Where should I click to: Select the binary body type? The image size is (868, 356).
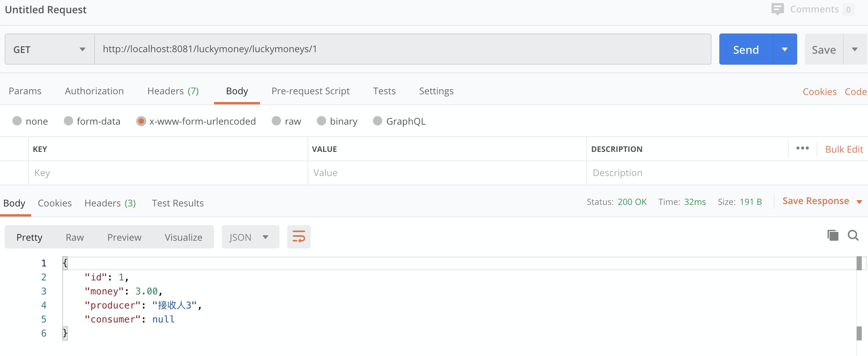[x=322, y=121]
